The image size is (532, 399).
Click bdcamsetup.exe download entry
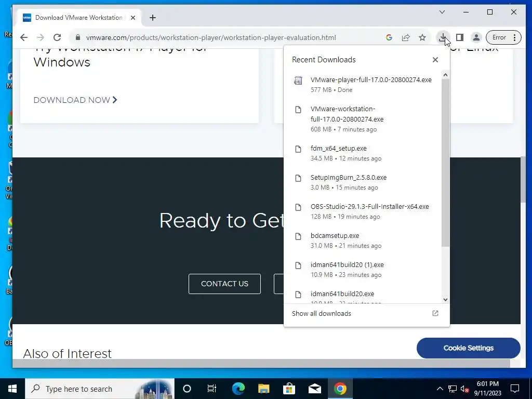point(363,241)
